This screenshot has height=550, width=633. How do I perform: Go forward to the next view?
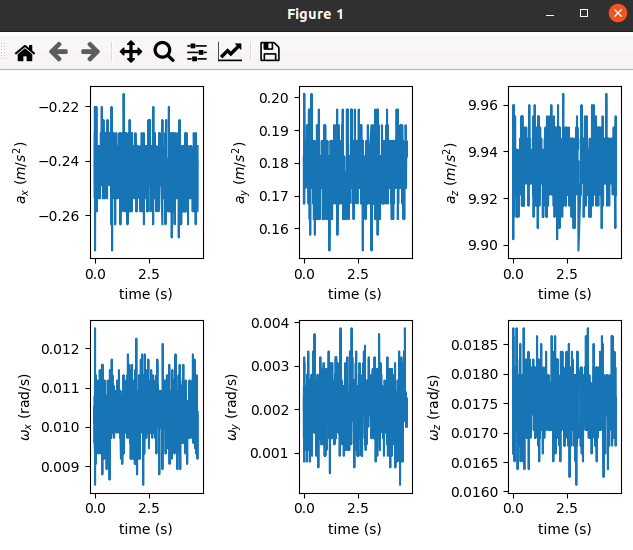coord(90,52)
